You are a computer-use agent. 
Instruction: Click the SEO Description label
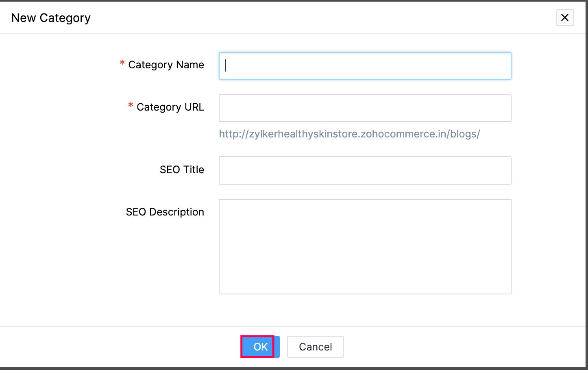165,212
